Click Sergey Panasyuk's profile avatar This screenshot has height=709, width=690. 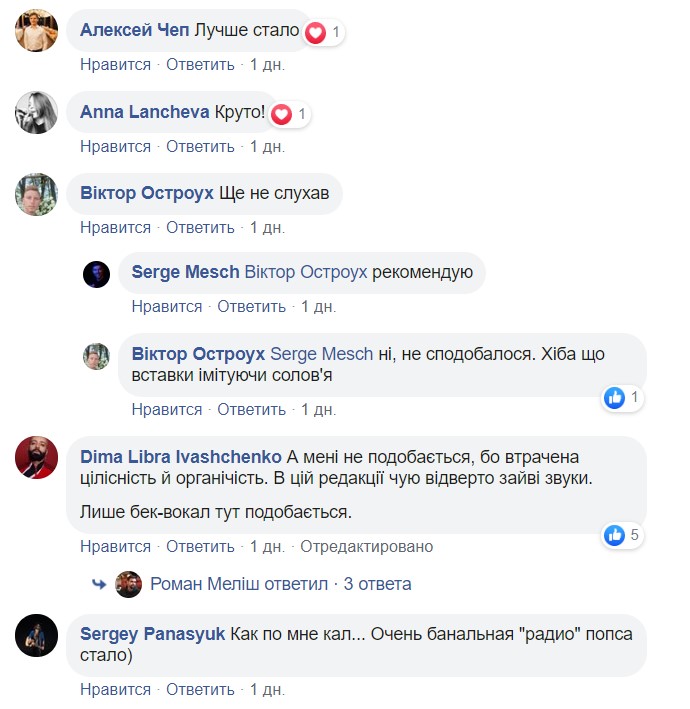[x=36, y=635]
